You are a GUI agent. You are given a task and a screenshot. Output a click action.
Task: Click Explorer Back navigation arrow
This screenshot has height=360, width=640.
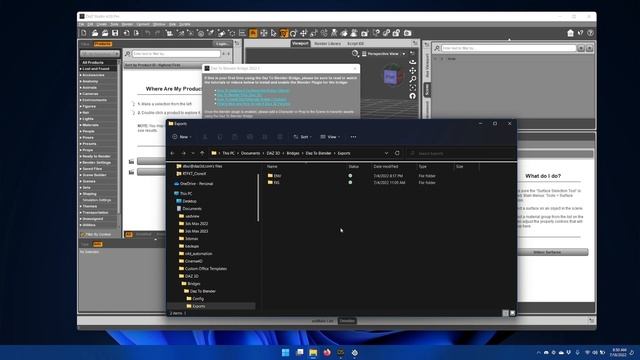coord(173,153)
